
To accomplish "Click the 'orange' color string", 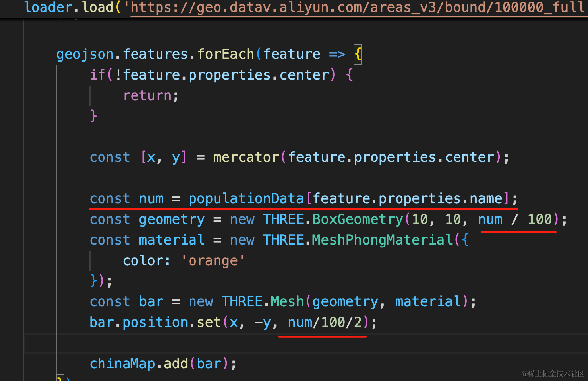I will tap(213, 260).
